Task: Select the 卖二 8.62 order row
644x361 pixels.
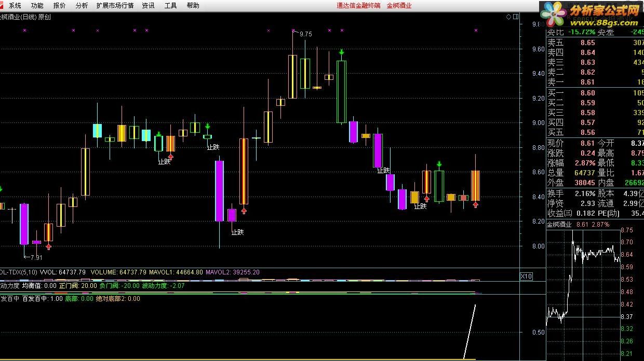Action: [595, 73]
